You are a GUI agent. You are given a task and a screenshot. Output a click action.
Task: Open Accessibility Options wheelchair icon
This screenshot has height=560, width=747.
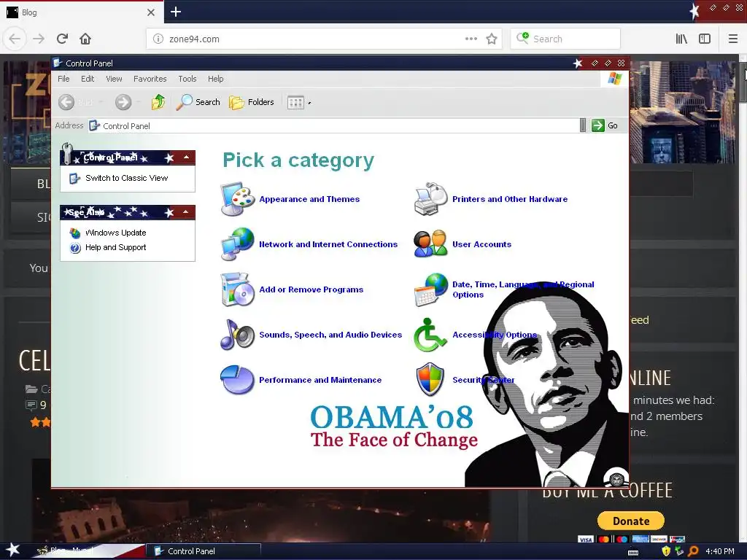[430, 334]
